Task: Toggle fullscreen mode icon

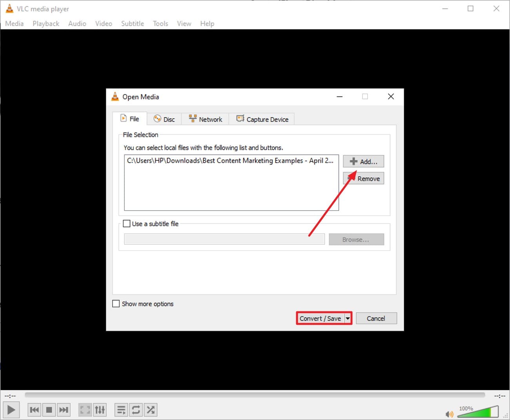Action: coord(85,409)
